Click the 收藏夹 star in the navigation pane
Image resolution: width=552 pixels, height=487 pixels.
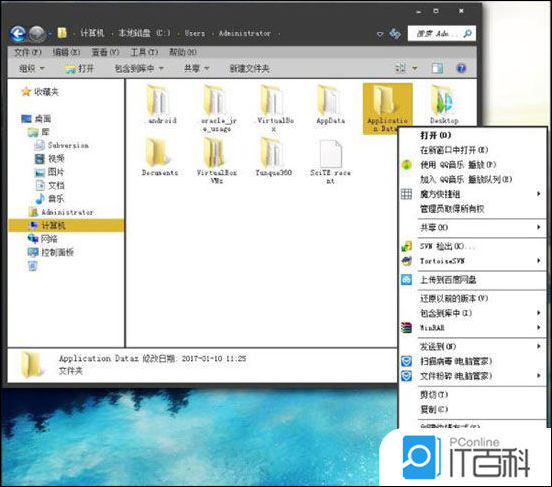tap(26, 92)
